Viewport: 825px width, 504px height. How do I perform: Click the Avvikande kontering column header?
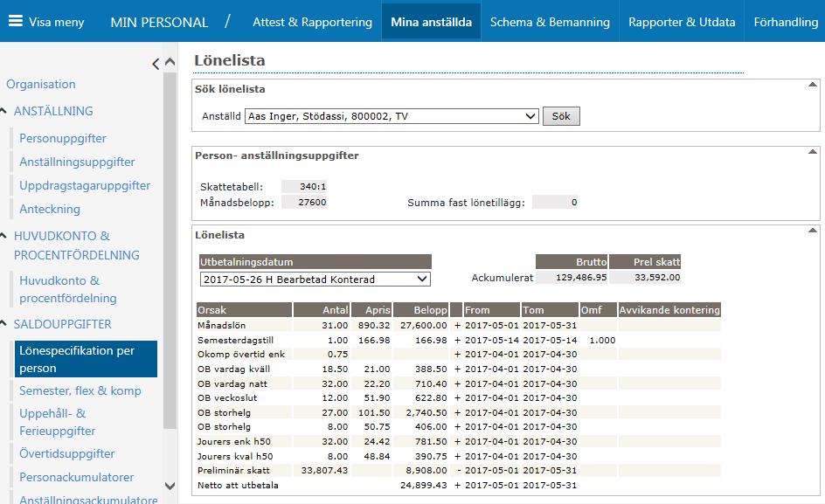coord(669,310)
